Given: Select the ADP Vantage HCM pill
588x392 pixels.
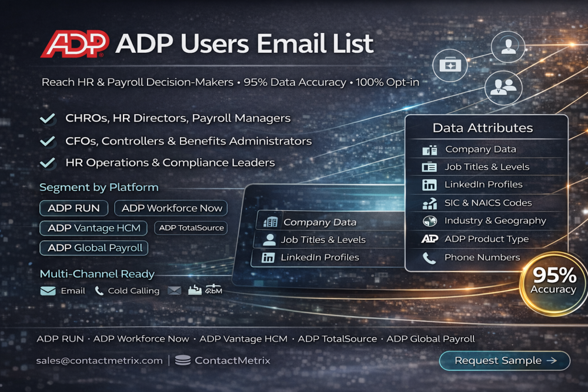Looking at the screenshot, I should pos(93,228).
